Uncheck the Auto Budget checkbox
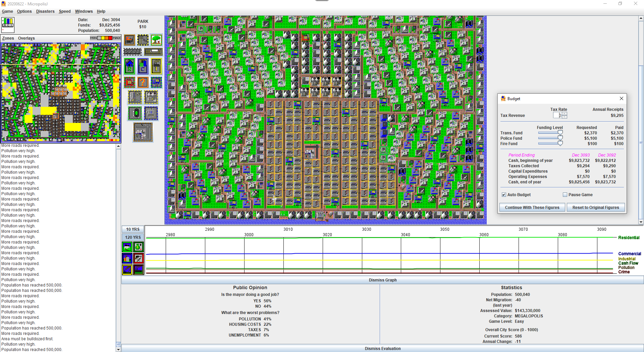 click(x=504, y=195)
